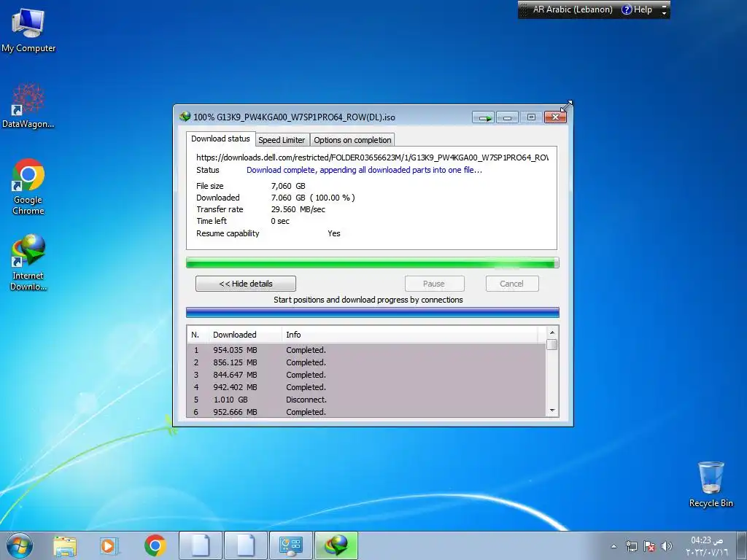
Task: Click the N. column header
Action: click(x=198, y=335)
